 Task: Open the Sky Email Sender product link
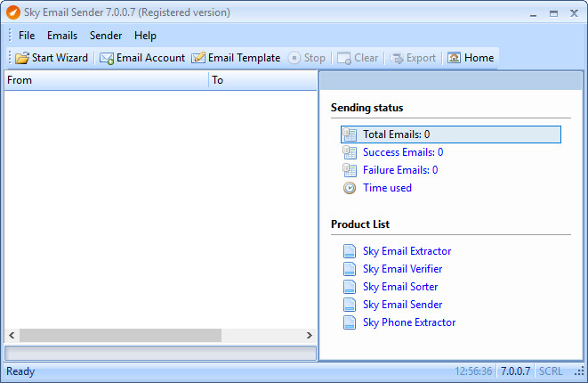pos(402,305)
